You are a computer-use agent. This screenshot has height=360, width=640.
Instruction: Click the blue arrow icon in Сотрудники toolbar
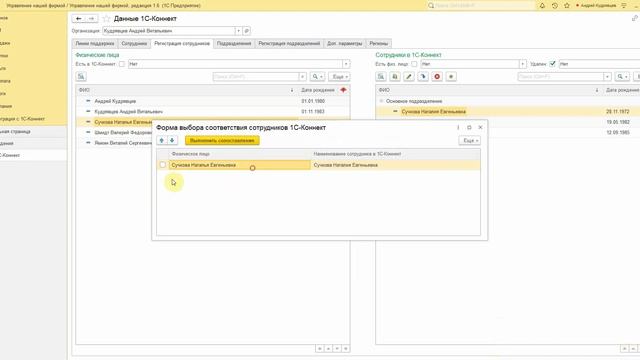423,77
